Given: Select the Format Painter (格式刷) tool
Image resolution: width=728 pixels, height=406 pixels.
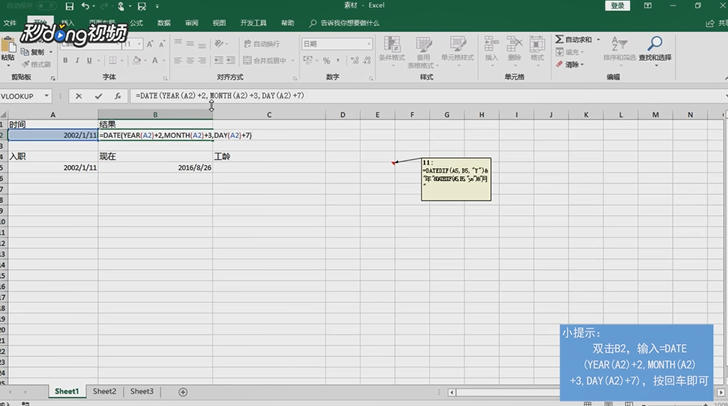Looking at the screenshot, I should 35,64.
